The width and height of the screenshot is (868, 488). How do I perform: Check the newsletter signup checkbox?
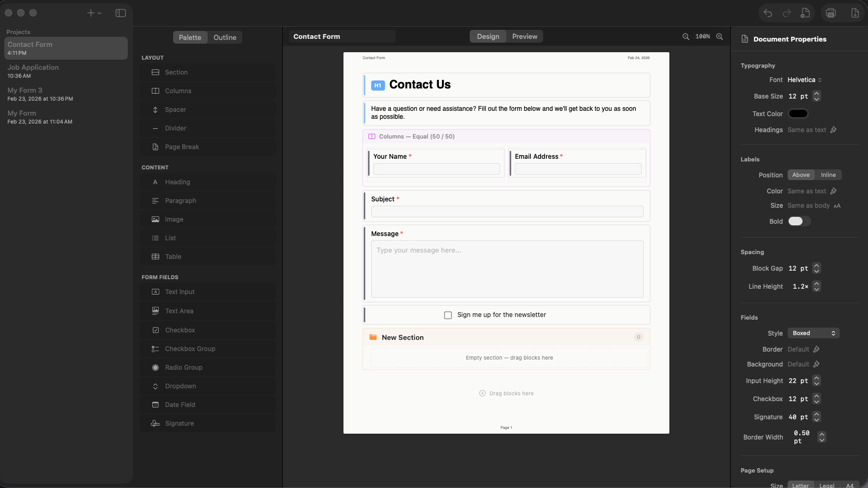[448, 315]
